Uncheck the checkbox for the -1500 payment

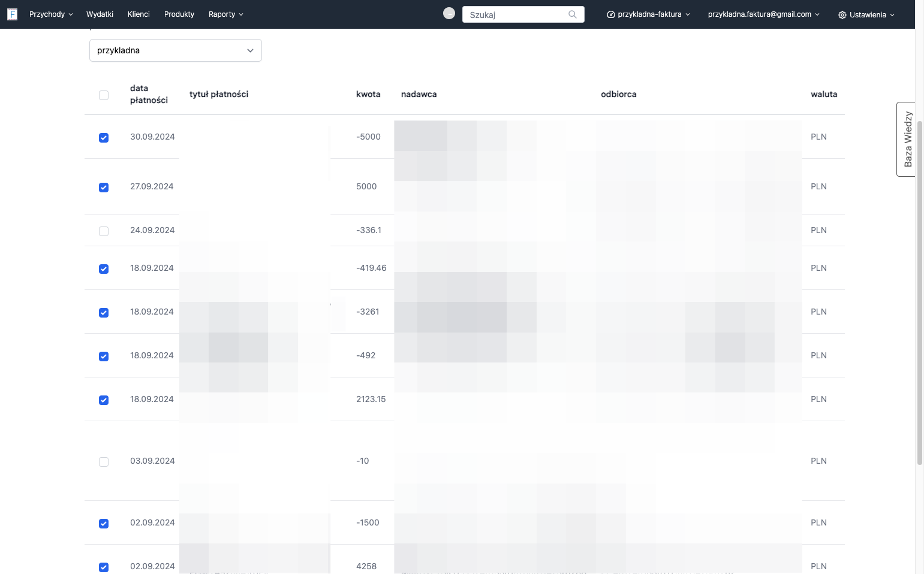coord(104,524)
